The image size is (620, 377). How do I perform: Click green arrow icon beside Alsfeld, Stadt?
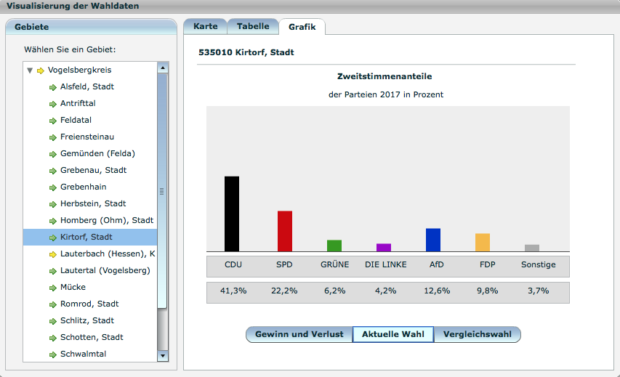[53, 87]
